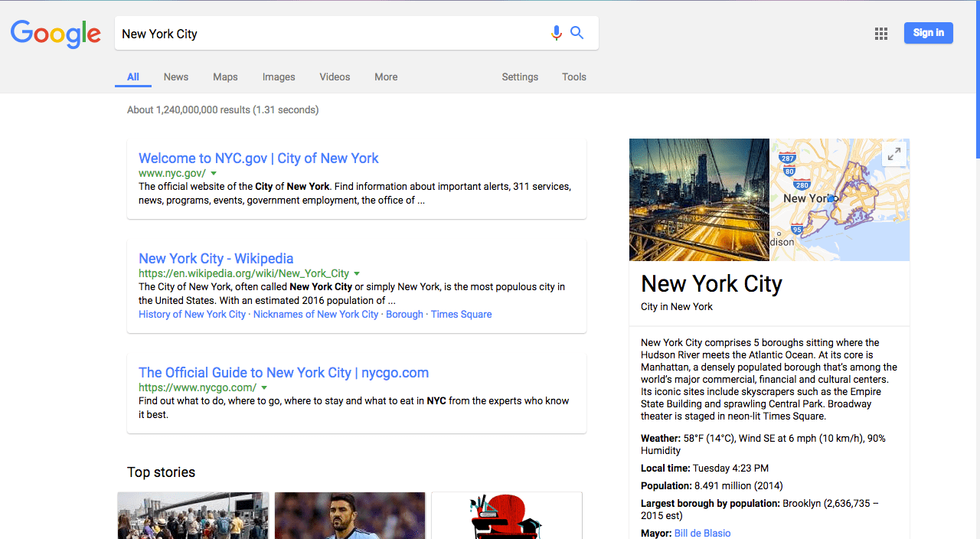The height and width of the screenshot is (539, 980).
Task: Open the Times Square sublink
Action: coord(462,315)
